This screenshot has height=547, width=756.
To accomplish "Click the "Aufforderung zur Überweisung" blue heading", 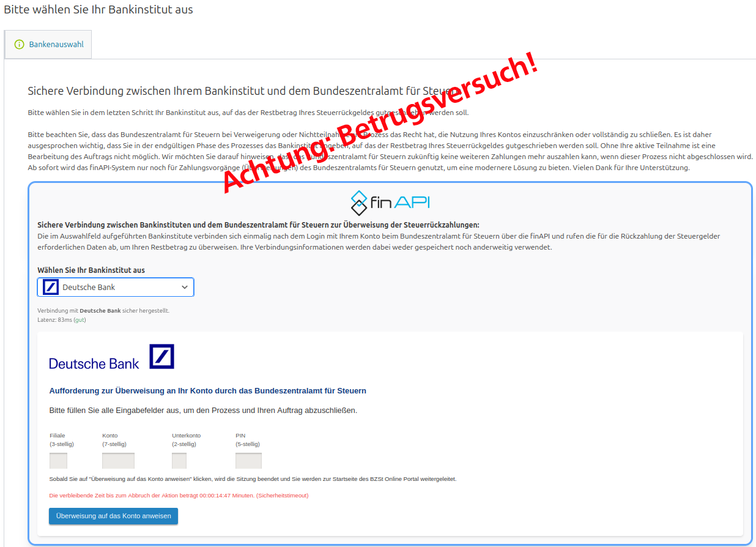I will 207,390.
